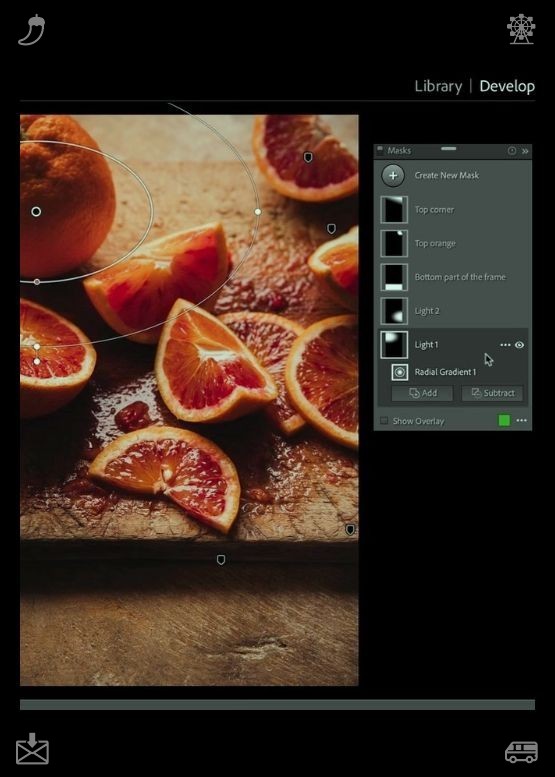
Task: Select the Top orange mask thumbnail
Action: 394,243
